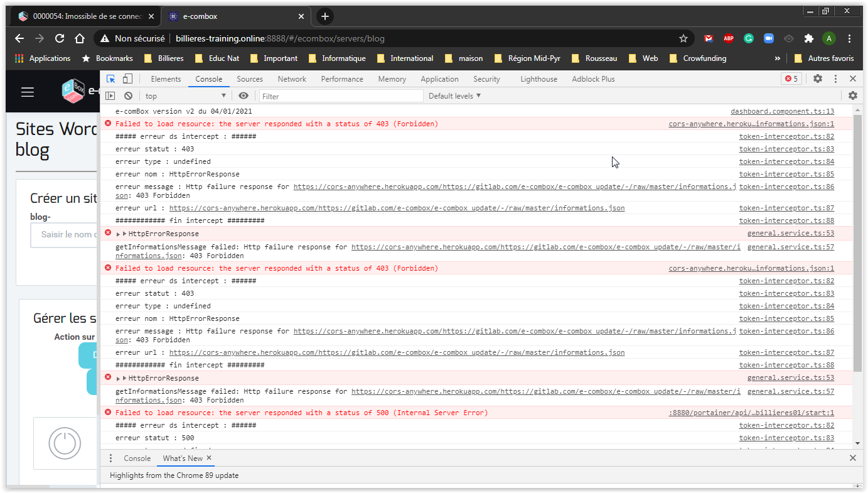Open the e-combox hamburger menu
This screenshot has width=868, height=493.
[28, 92]
